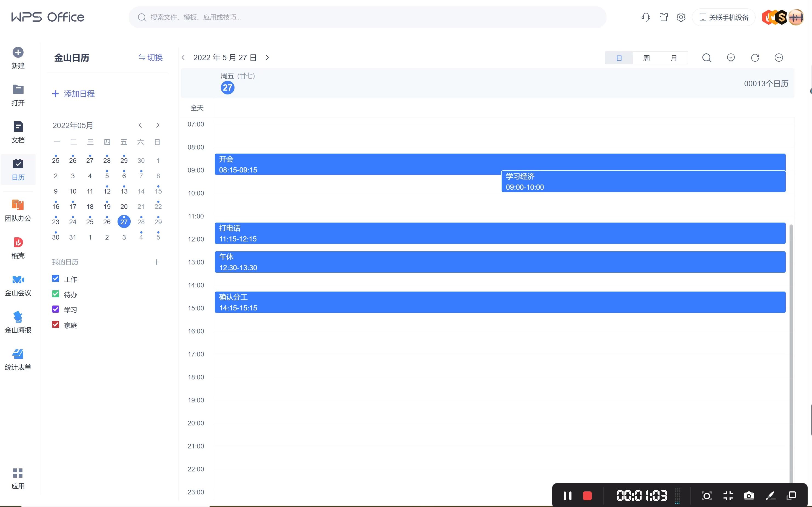Click the WPS skin shirt icon
Image resolution: width=812 pixels, height=507 pixels.
(x=663, y=18)
